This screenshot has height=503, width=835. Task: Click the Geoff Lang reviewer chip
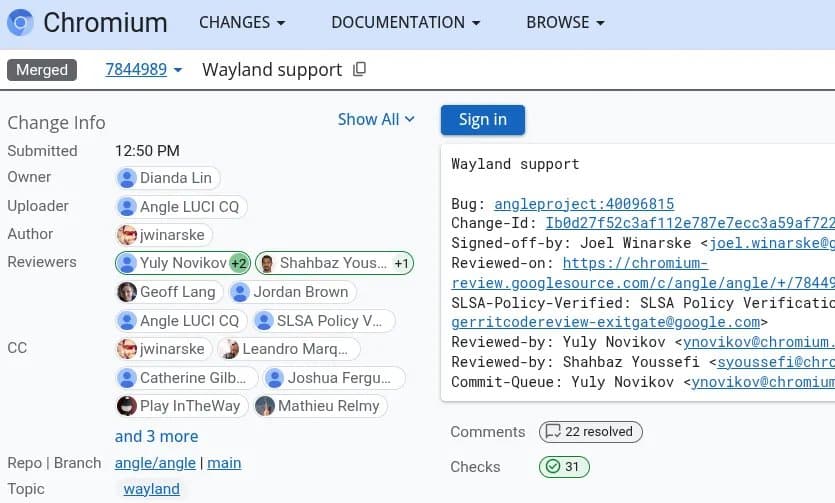pos(169,292)
